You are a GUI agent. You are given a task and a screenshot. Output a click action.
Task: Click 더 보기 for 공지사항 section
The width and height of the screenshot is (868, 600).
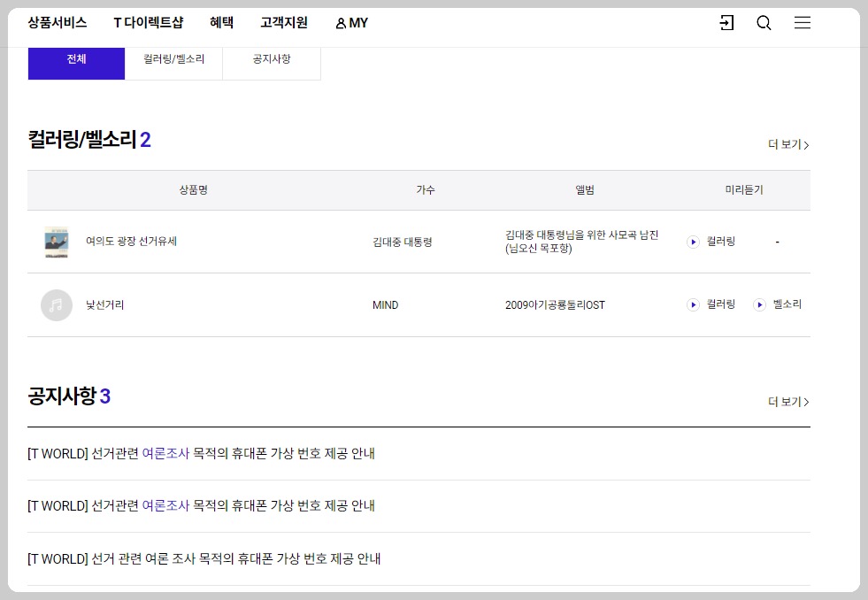tap(789, 402)
